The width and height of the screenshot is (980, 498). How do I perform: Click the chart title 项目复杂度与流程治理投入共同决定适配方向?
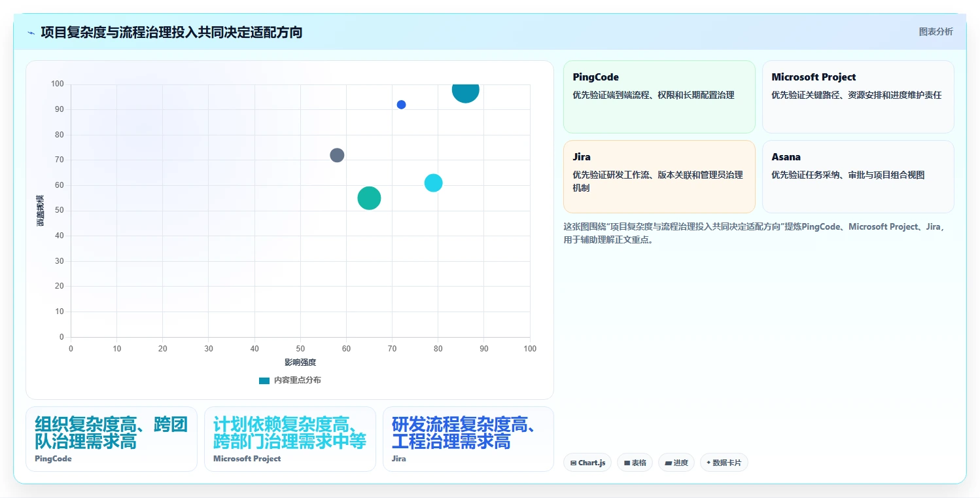171,32
